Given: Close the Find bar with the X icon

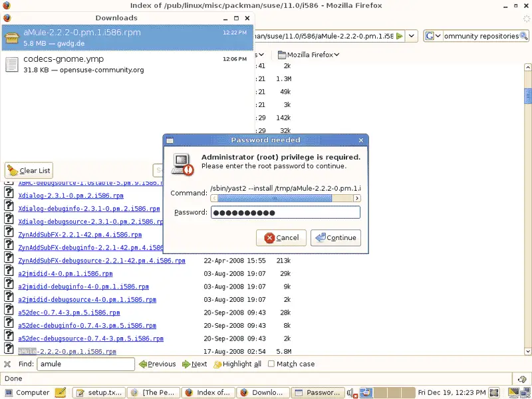Looking at the screenshot, I should 7,364.
